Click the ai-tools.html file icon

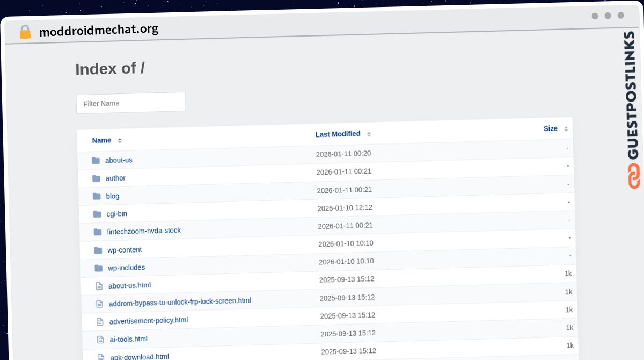point(100,340)
